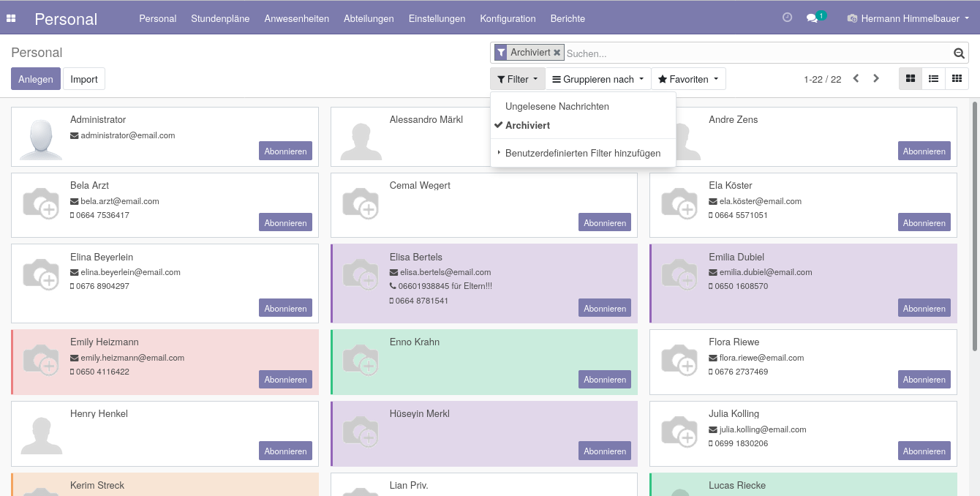Subscribe to Administrator with Abonnieren

(285, 151)
